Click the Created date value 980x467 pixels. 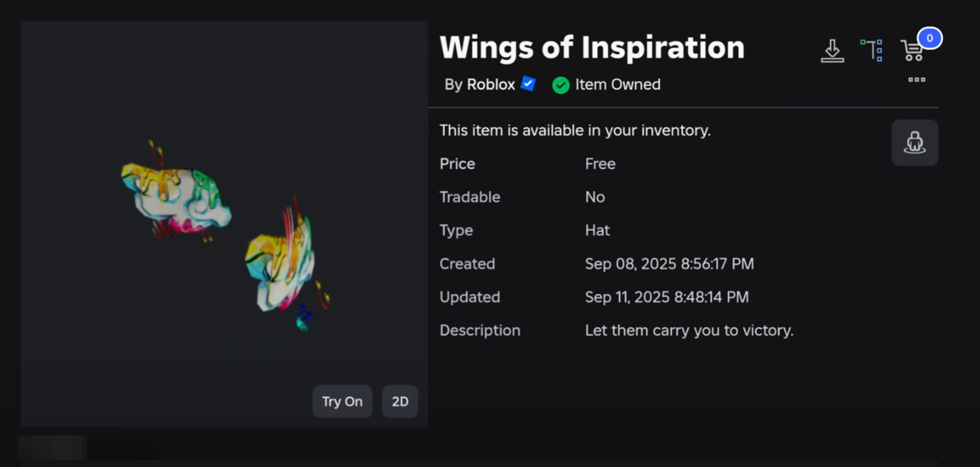(668, 264)
